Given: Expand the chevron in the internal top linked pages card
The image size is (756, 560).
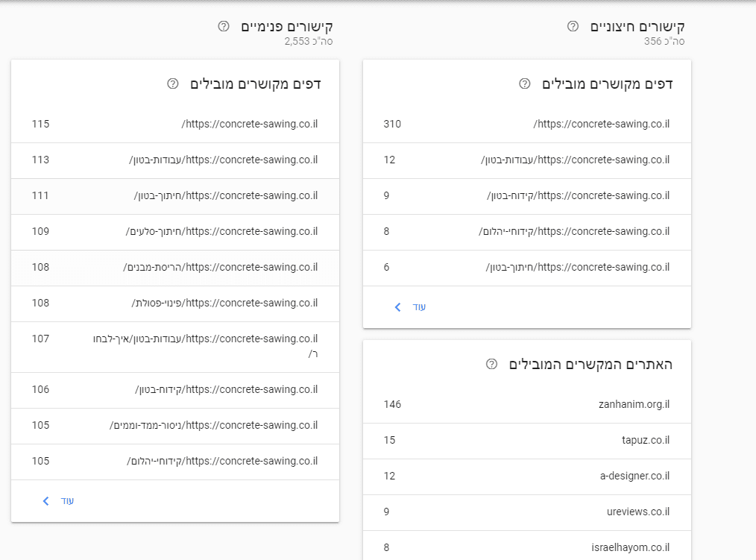Looking at the screenshot, I should (x=45, y=501).
